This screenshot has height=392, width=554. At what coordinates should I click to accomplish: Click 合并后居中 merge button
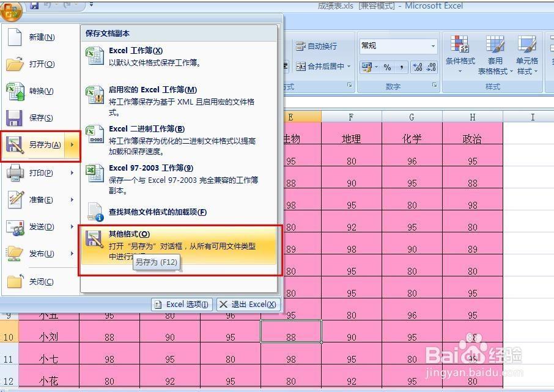point(320,66)
